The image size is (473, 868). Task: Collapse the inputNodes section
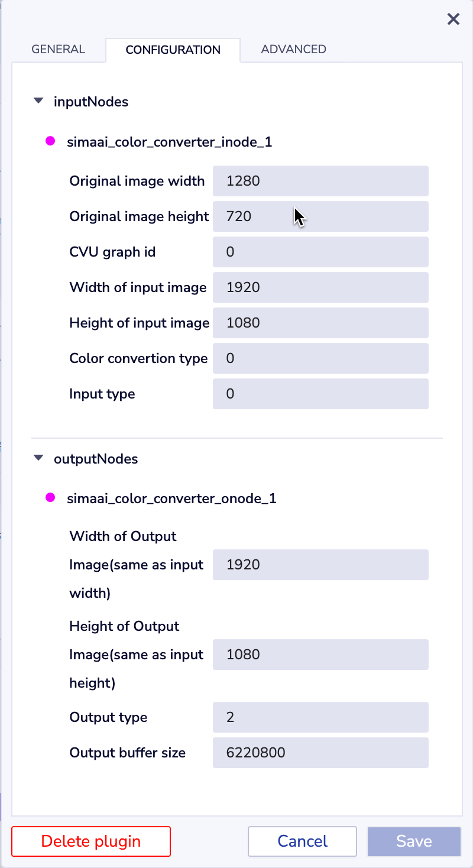tap(39, 101)
